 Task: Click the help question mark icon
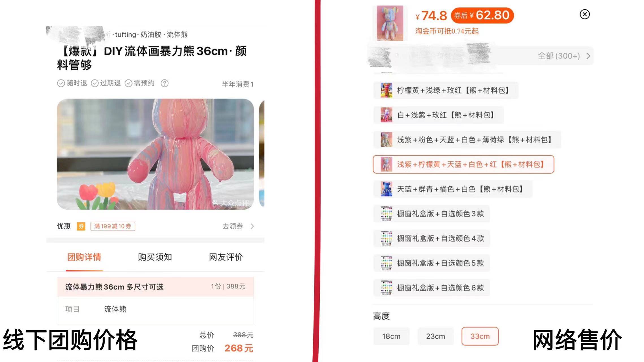pyautogui.click(x=165, y=83)
